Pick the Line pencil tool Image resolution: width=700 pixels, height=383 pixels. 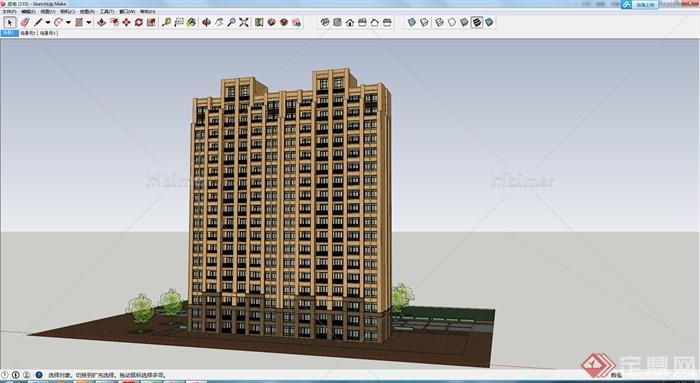coord(38,22)
